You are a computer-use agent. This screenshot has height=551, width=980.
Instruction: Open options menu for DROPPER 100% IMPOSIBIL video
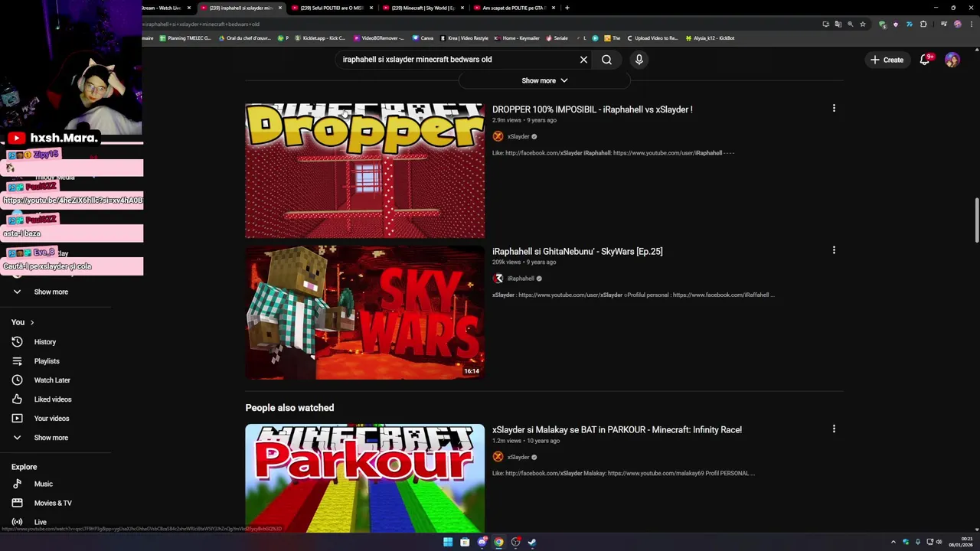point(834,109)
